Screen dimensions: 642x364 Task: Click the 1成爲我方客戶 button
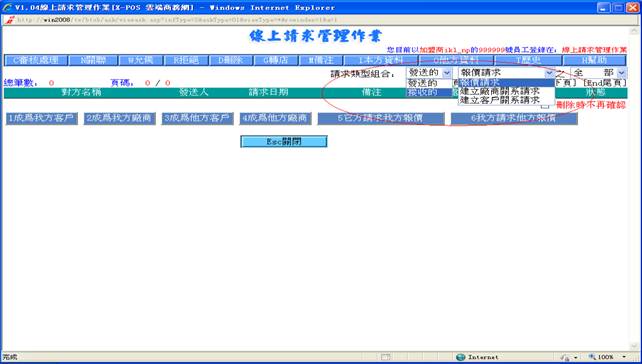point(42,118)
